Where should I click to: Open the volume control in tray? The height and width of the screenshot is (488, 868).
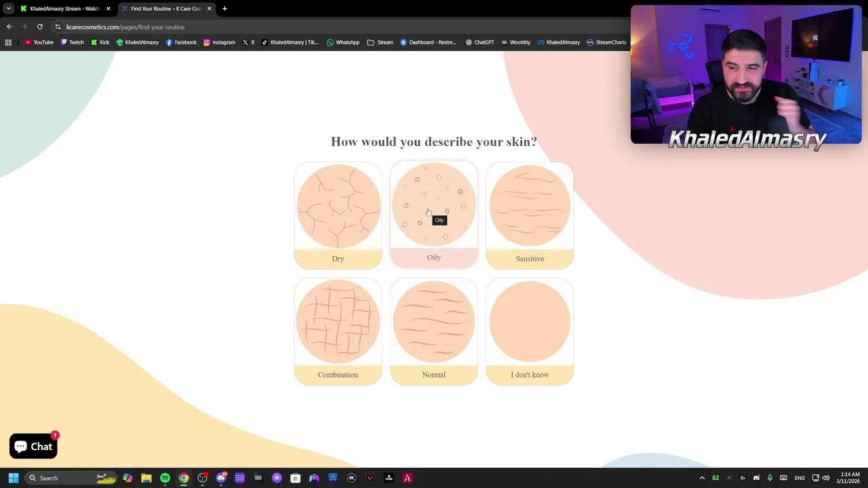point(826,478)
